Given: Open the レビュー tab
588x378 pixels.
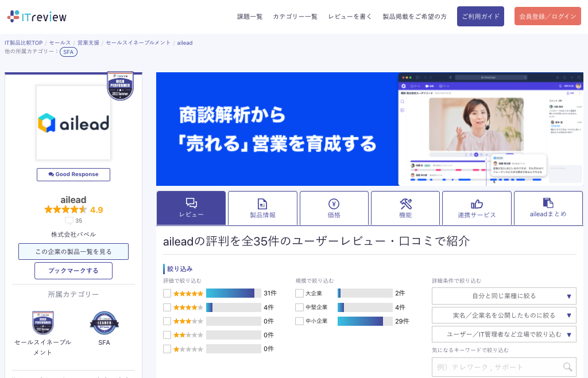Looking at the screenshot, I should [x=191, y=208].
